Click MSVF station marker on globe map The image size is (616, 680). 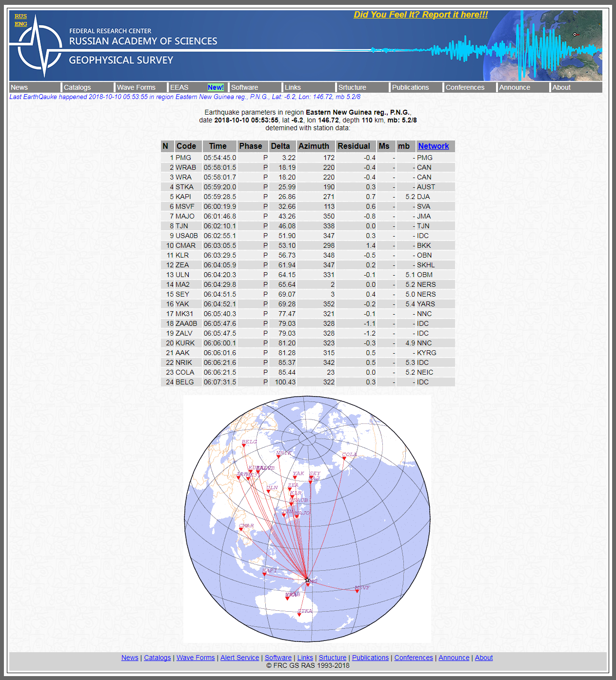[x=357, y=591]
